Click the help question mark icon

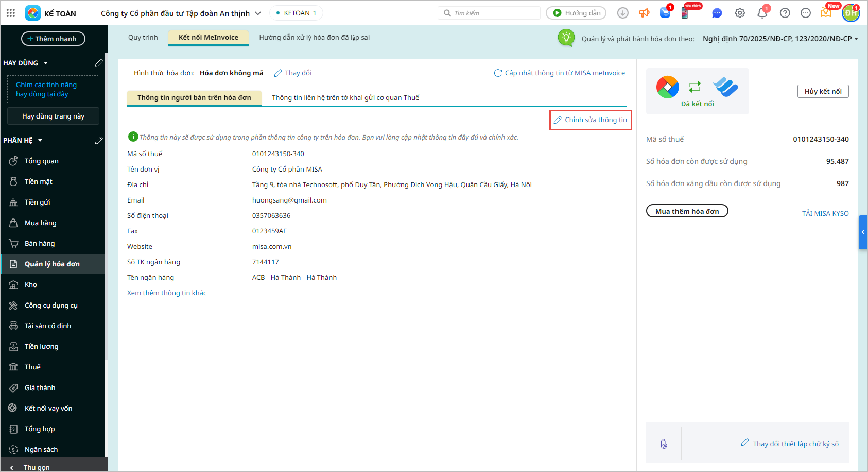pyautogui.click(x=785, y=13)
